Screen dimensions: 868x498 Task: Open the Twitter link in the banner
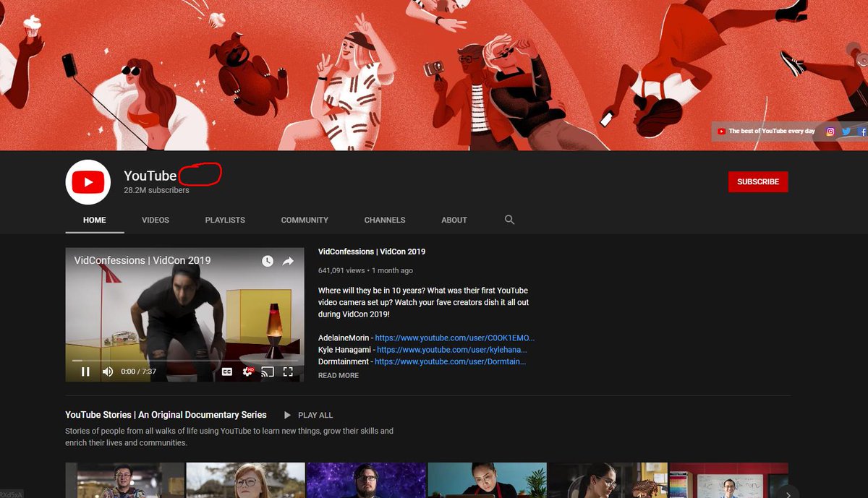coord(846,132)
